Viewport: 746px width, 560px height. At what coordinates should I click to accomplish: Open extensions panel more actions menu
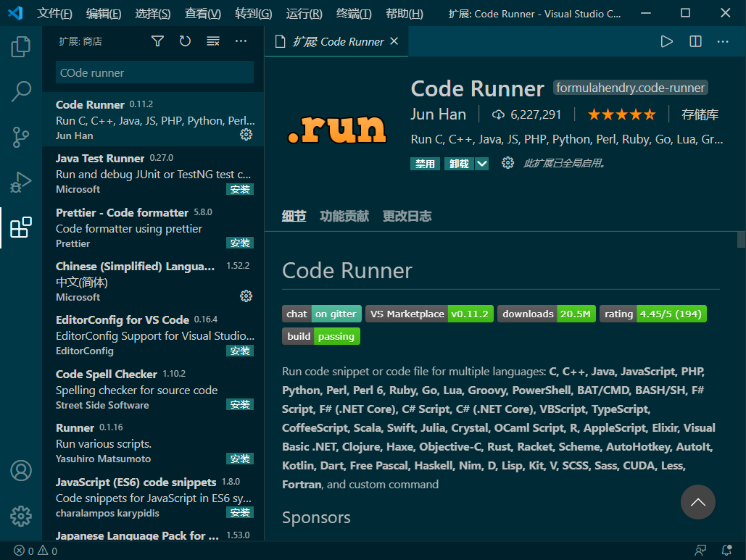(x=241, y=41)
